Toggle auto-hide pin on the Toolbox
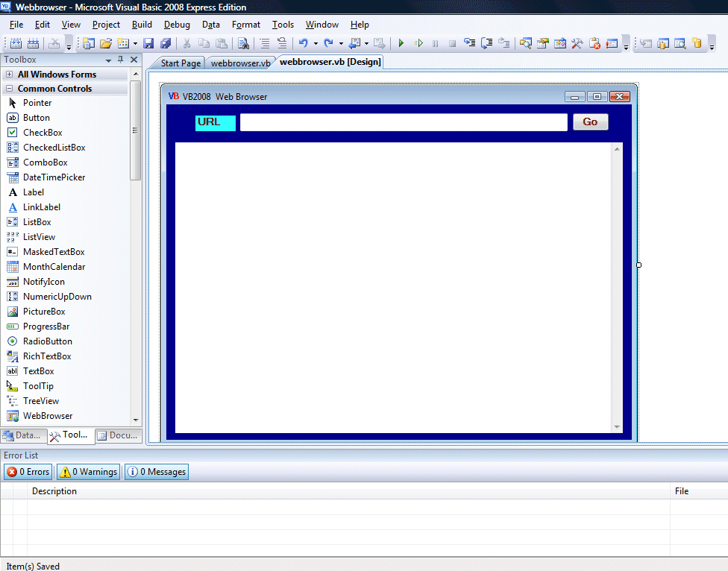The width and height of the screenshot is (728, 571). point(120,59)
